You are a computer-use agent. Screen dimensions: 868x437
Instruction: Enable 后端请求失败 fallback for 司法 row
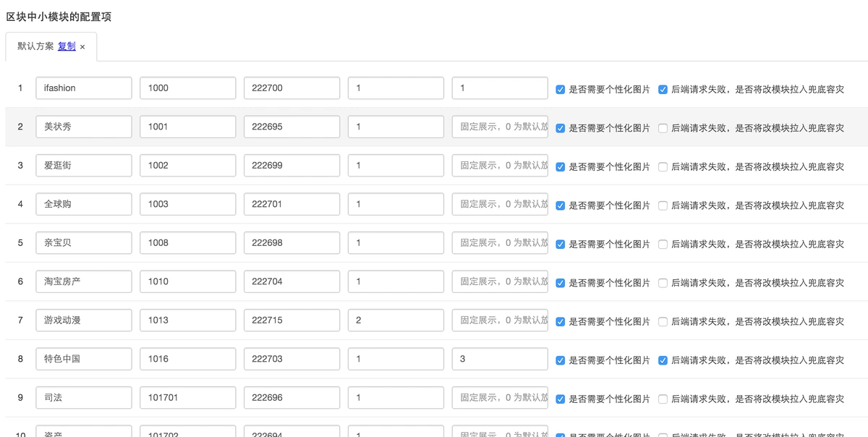coord(663,399)
